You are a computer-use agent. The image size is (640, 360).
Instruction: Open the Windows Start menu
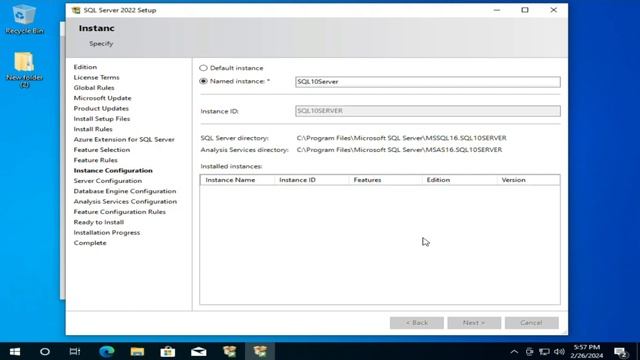pyautogui.click(x=15, y=351)
